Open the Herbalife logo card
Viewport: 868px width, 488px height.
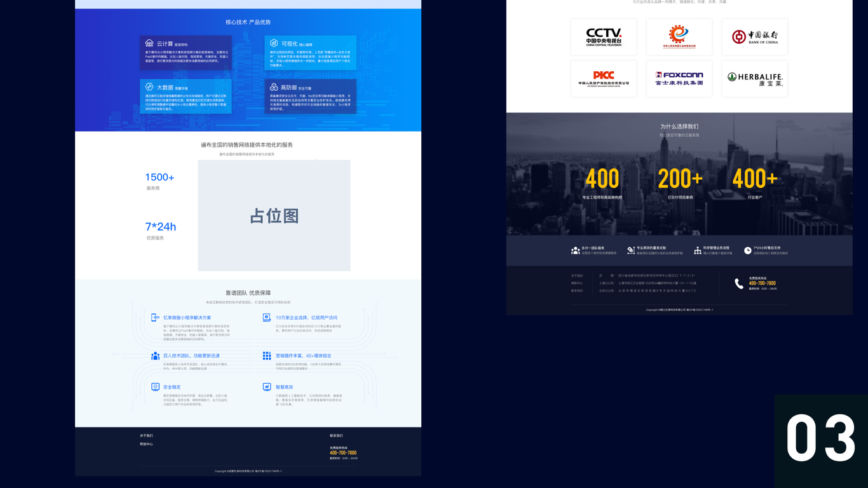tap(755, 79)
